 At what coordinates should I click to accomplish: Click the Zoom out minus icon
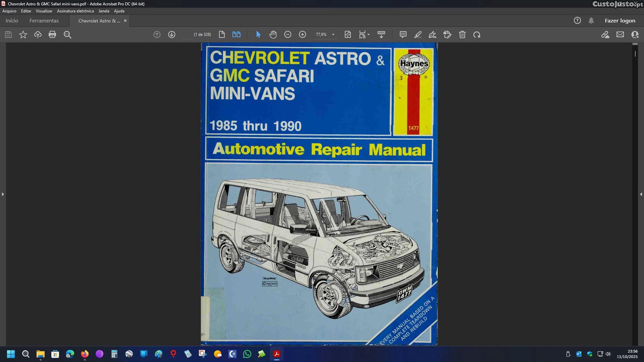click(288, 35)
